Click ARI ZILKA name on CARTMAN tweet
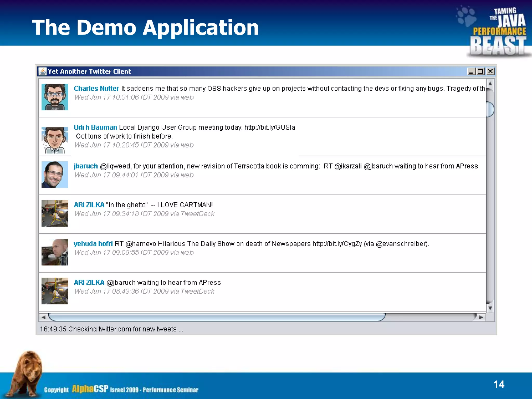Image resolution: width=532 pixels, height=399 pixels. (x=89, y=205)
